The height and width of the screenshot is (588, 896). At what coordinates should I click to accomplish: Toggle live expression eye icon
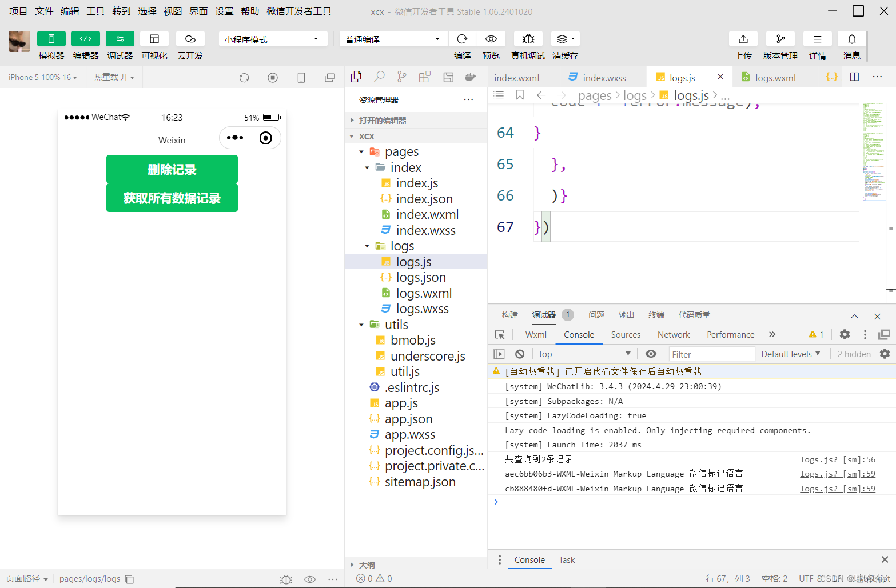tap(651, 354)
